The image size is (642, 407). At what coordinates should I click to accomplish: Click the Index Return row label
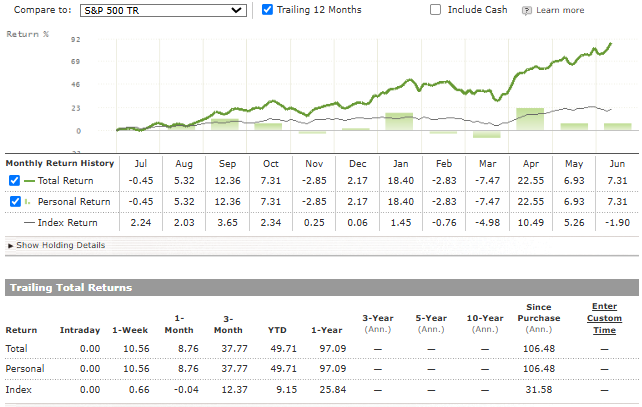pyautogui.click(x=68, y=223)
